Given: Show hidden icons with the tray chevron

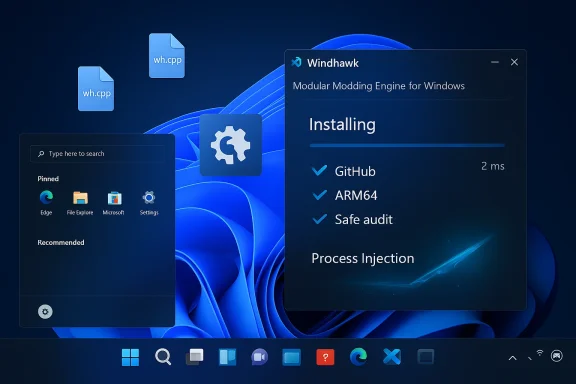Looking at the screenshot, I should tap(512, 358).
